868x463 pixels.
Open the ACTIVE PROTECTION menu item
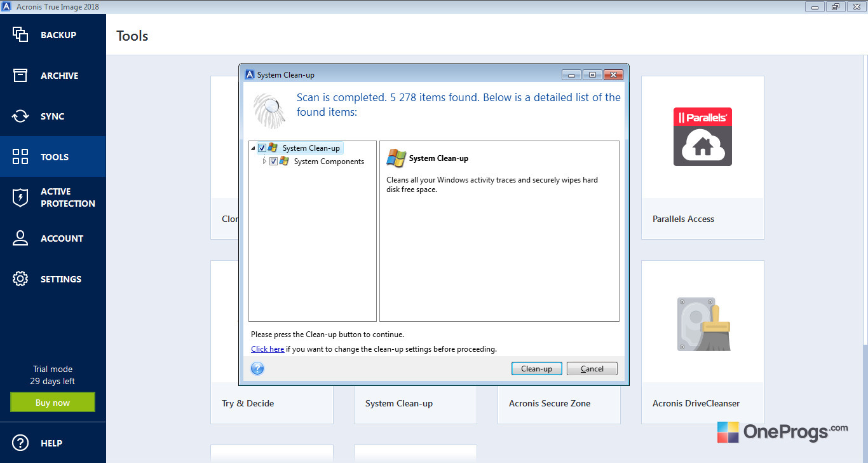pyautogui.click(x=68, y=197)
